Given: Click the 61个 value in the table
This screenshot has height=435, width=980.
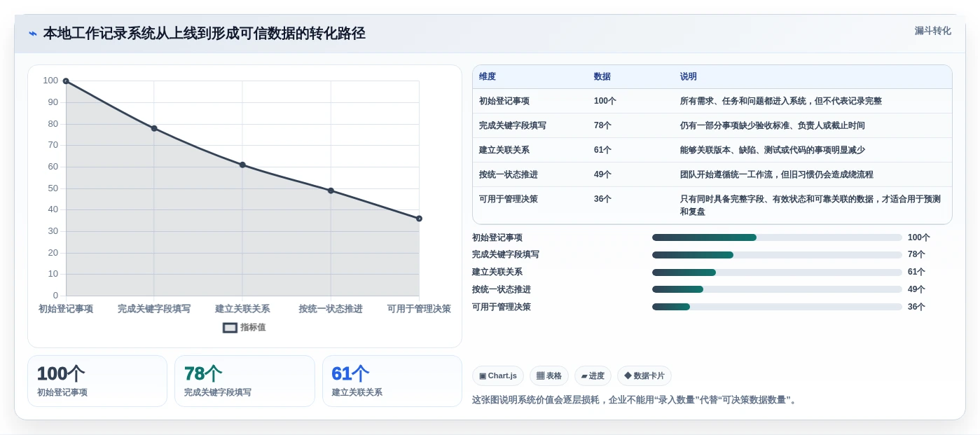Looking at the screenshot, I should click(603, 150).
